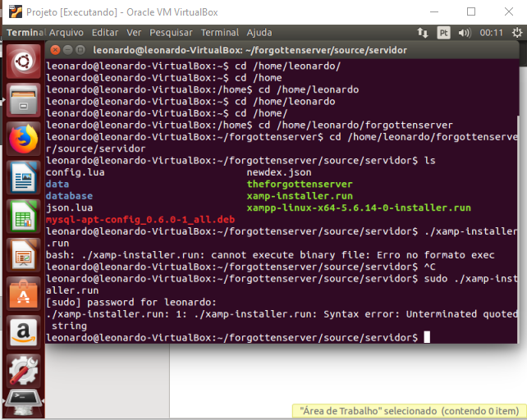This screenshot has height=420, width=527.
Task: Open LibreOffice Calc from launcher
Action: 23,216
